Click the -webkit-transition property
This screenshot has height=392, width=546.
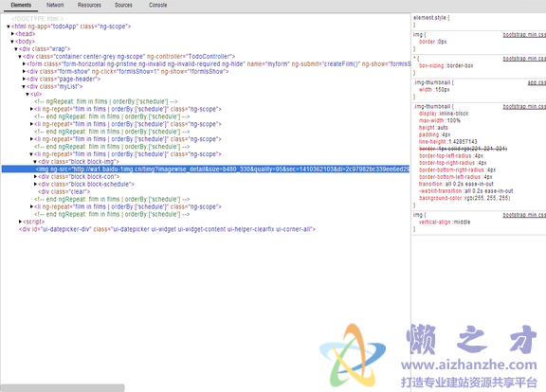click(x=466, y=190)
